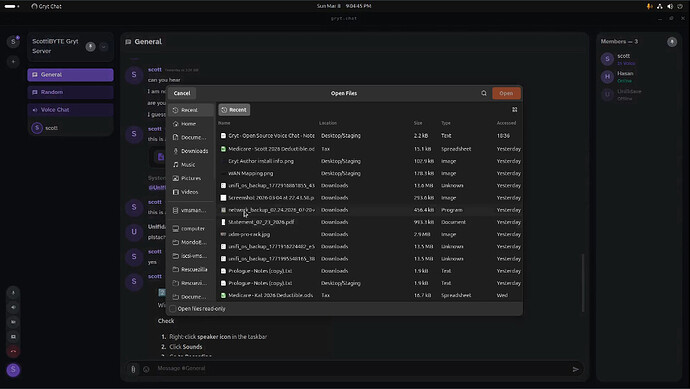The height and width of the screenshot is (389, 690).
Task: Click the power icon in system tray
Action: tap(680, 6)
